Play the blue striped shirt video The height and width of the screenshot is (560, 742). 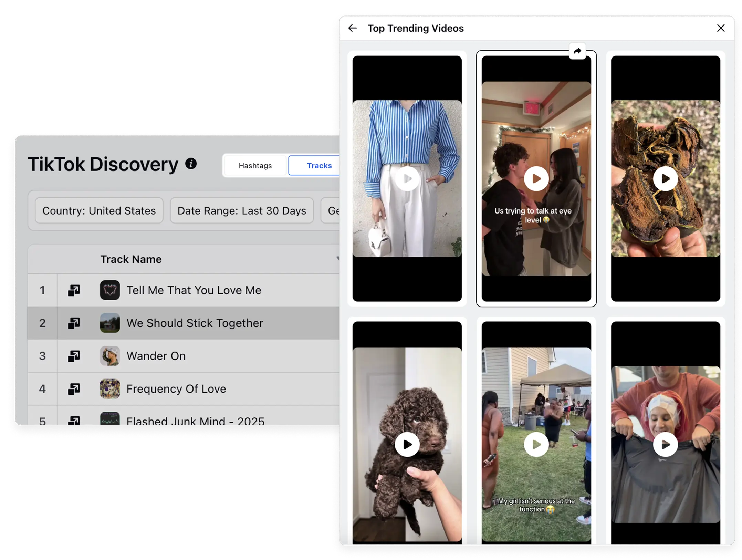click(407, 178)
